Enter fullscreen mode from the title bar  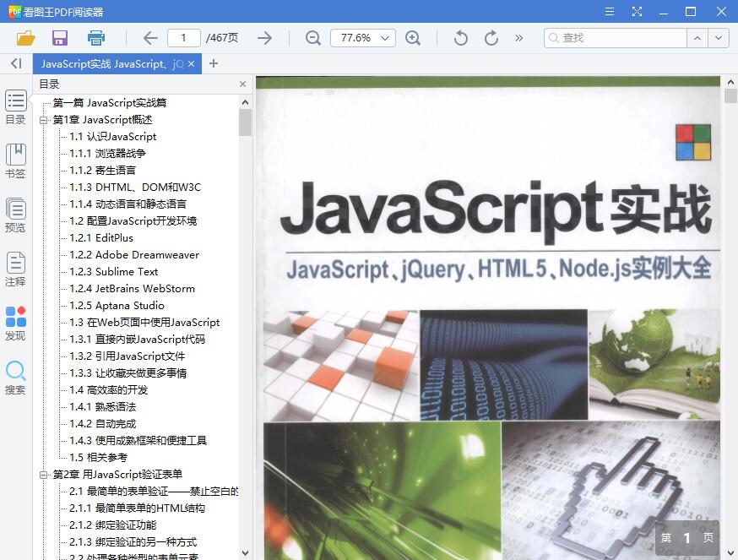pyautogui.click(x=637, y=11)
